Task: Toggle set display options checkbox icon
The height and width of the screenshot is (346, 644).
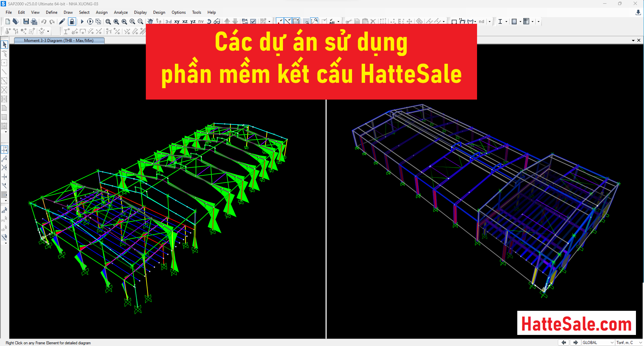Action: (253, 21)
